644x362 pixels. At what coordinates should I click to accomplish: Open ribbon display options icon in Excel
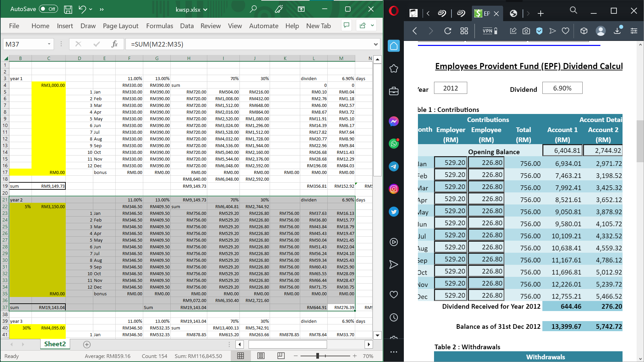coord(301,9)
